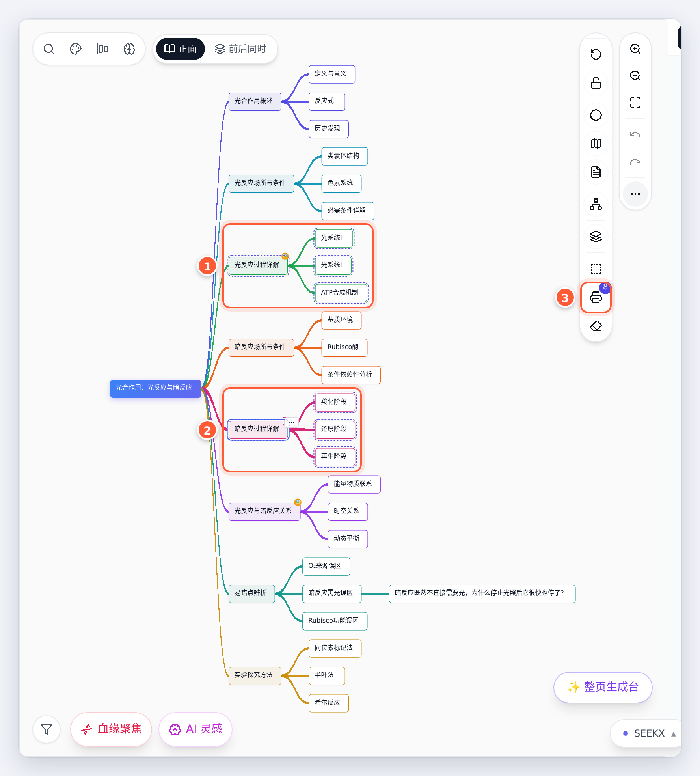The width and height of the screenshot is (700, 776).
Task: Zoom out with the minus magnifier
Action: coord(635,76)
